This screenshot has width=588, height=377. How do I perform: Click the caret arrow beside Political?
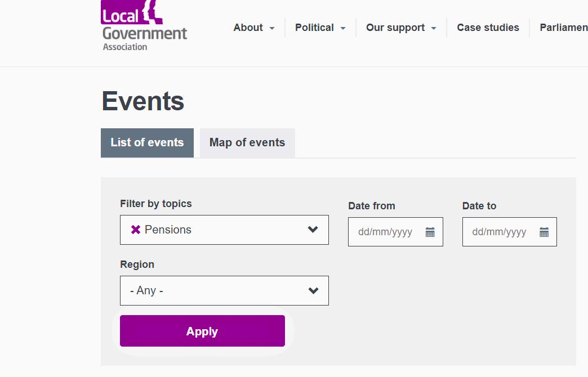point(343,28)
